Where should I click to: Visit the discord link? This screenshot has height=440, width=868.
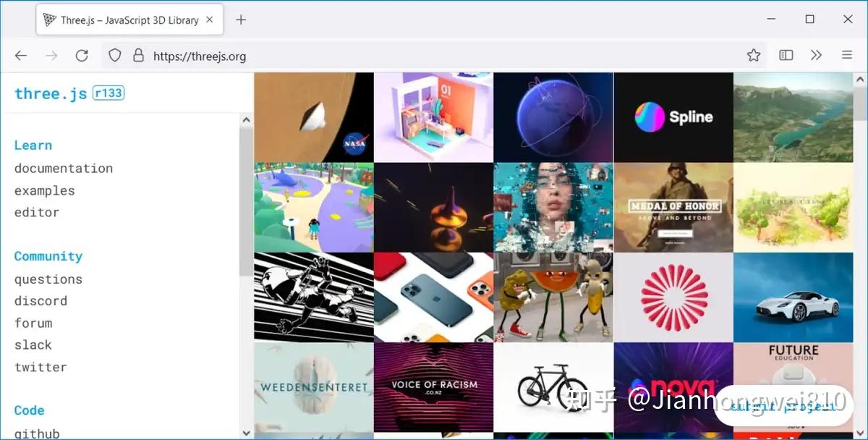[41, 301]
